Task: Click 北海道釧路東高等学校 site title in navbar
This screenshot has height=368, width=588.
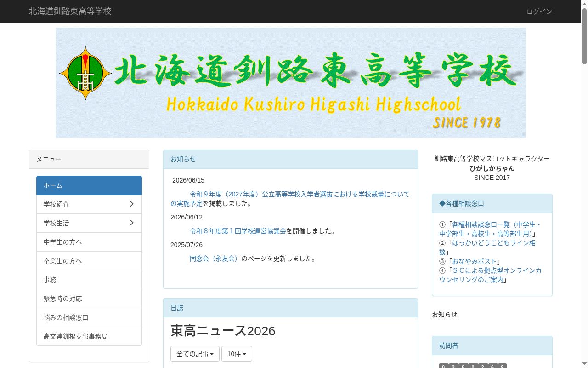Action: coord(70,11)
